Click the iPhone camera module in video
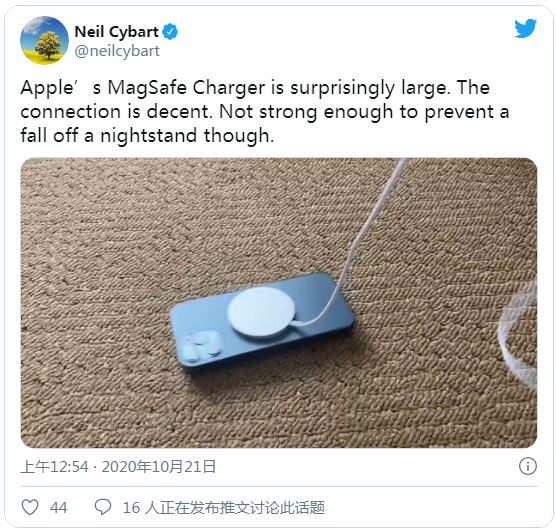 tap(201, 346)
